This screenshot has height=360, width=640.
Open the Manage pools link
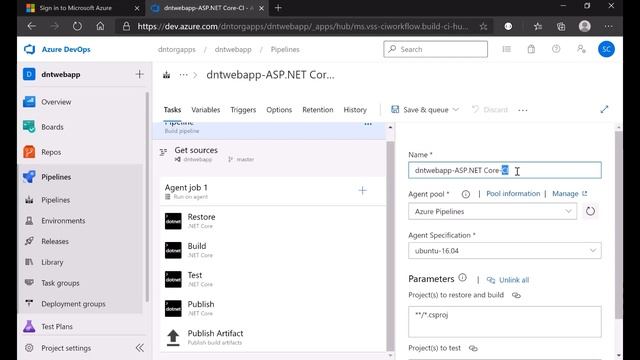pyautogui.click(x=569, y=194)
